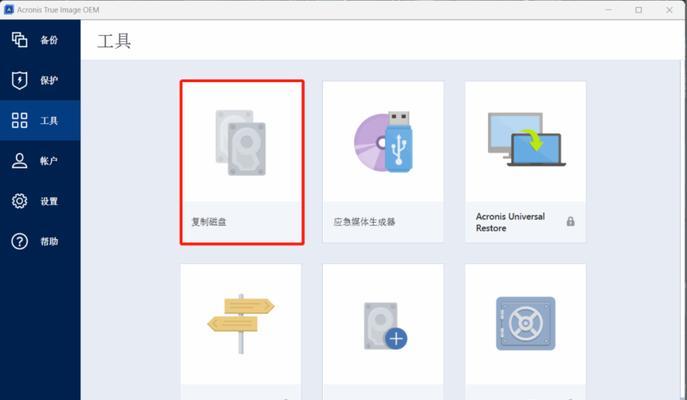
Task: Close the Acronis True Image window
Action: click(669, 10)
